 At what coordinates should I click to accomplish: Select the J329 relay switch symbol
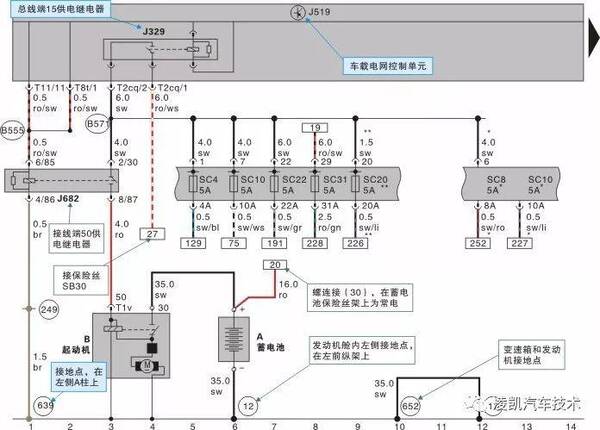pos(152,49)
